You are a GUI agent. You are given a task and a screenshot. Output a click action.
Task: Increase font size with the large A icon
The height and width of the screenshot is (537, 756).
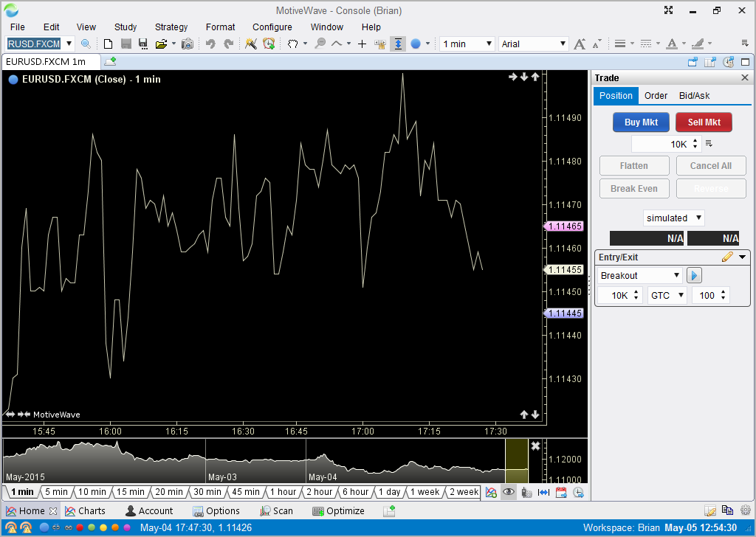tap(580, 44)
